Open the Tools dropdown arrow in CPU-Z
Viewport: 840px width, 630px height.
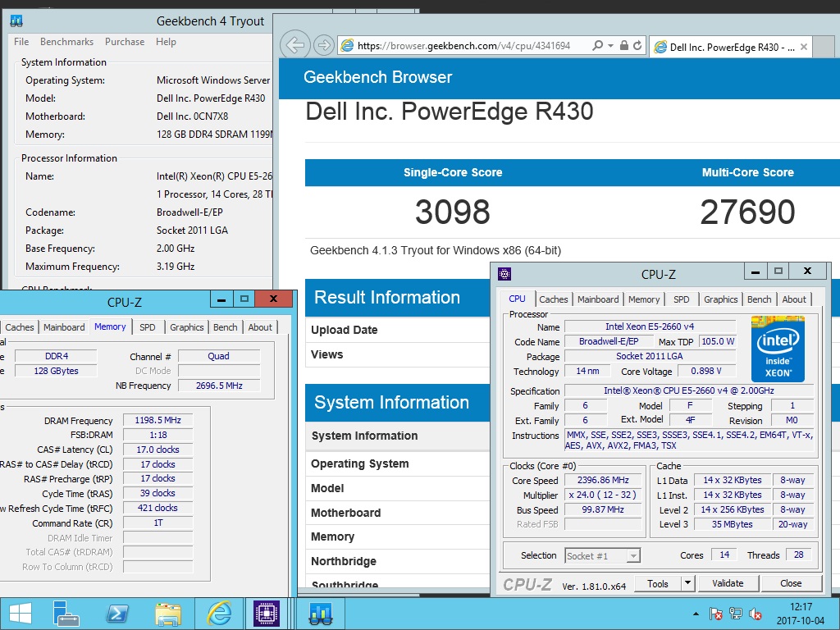pyautogui.click(x=688, y=583)
